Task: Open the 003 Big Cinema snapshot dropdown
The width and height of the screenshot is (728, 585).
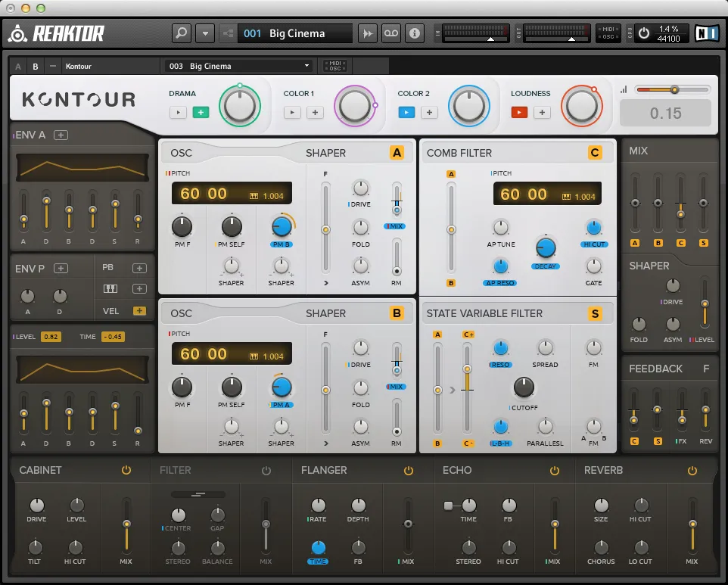Action: click(238, 66)
